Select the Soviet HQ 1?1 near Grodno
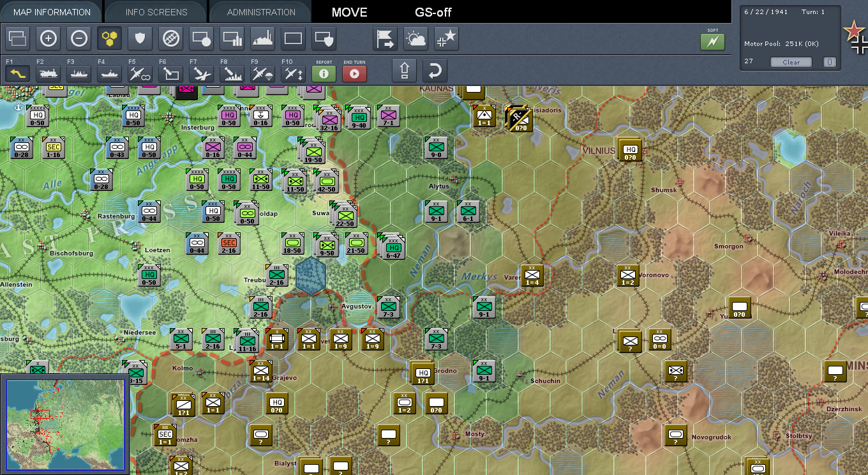This screenshot has height=475, width=868. point(423,373)
